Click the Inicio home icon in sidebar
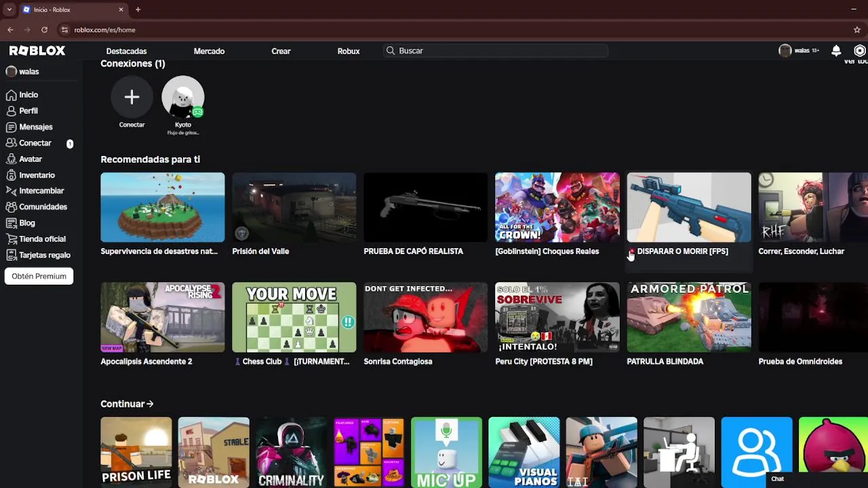Screen dimensions: 868x488 tap(11, 95)
